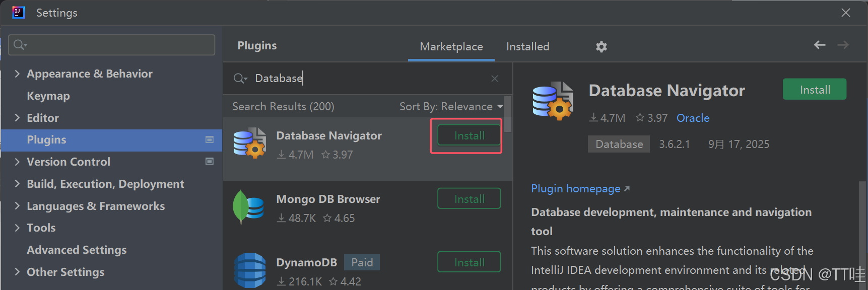Click the version number 3.6.2.1
The height and width of the screenshot is (290, 868).
click(675, 144)
